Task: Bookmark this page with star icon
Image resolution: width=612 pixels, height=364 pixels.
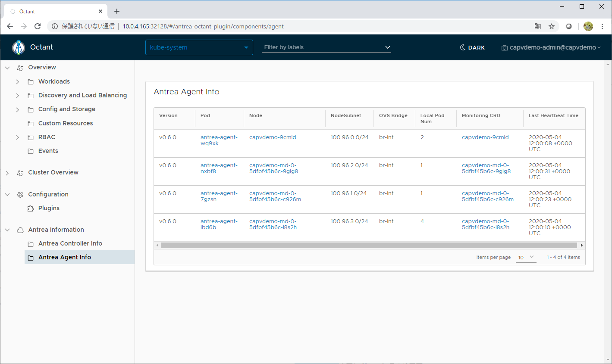Action: tap(552, 26)
